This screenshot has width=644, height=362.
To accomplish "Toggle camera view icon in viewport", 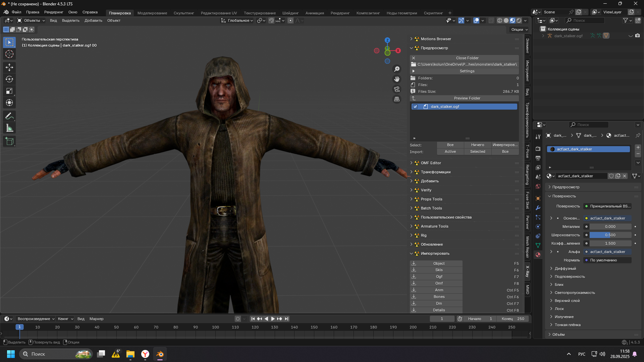I will pos(397,89).
